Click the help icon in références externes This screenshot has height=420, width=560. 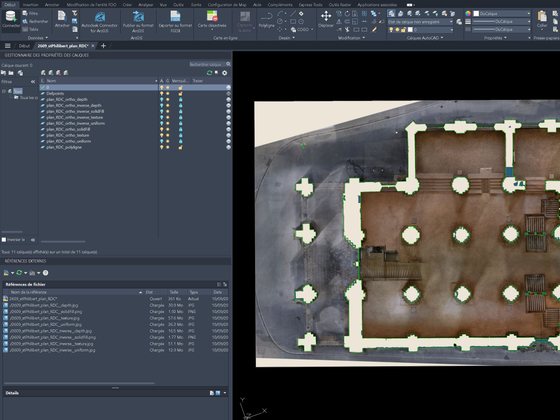click(45, 273)
